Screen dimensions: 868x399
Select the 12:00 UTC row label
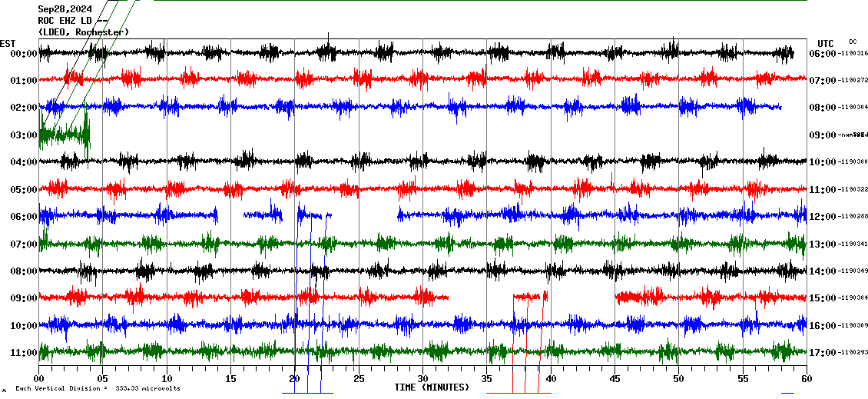pos(823,217)
